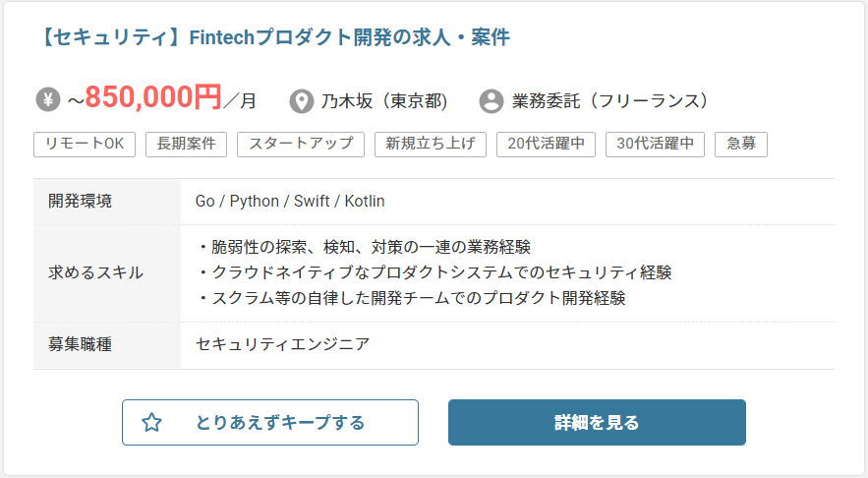Select the リモートOK tag

85,144
